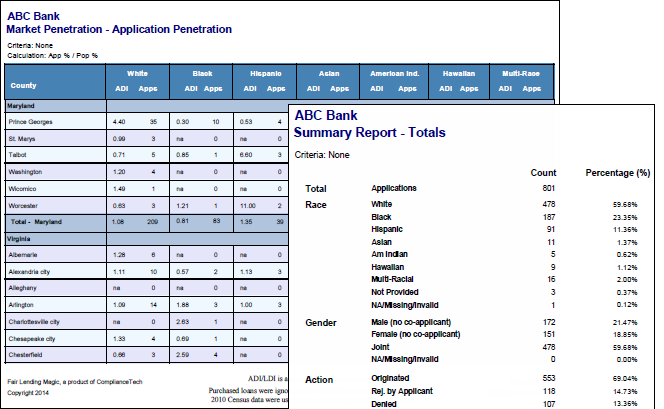Image resolution: width=664 pixels, height=409 pixels.
Task: Click the 'Race' section label
Action: click(316, 205)
